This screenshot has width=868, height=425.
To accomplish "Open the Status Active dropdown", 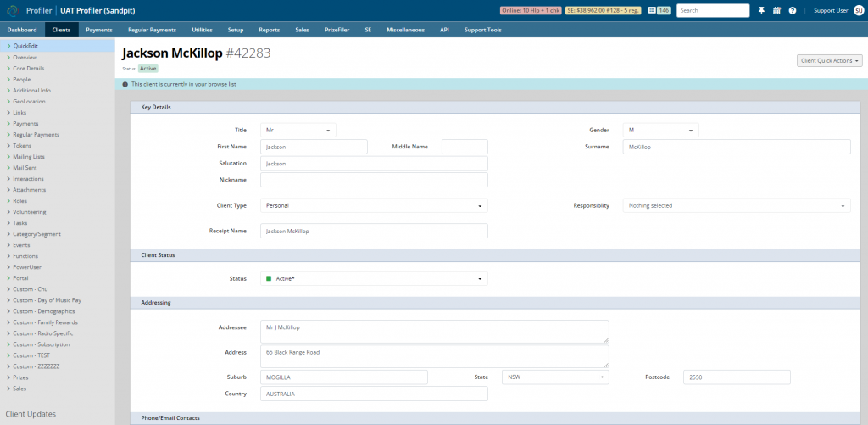I will tap(374, 279).
